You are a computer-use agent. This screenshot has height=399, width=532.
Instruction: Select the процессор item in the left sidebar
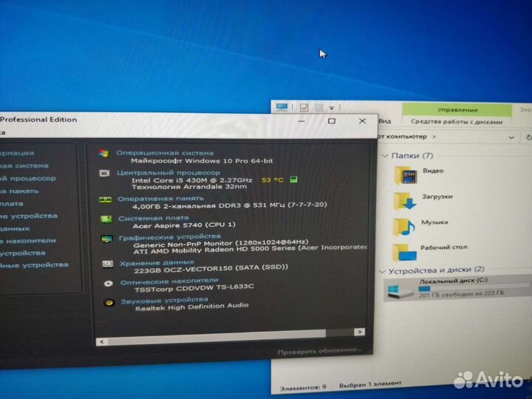tap(28, 179)
